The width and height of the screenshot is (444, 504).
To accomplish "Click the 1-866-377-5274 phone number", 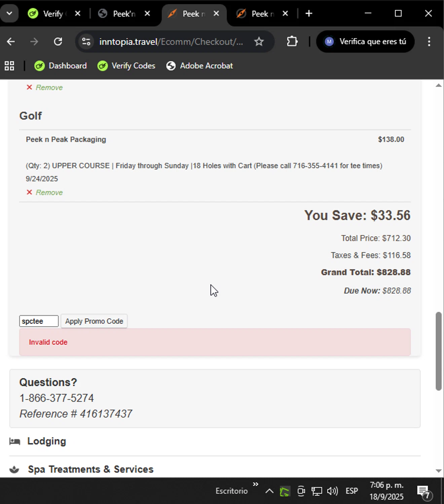I will 57,398.
